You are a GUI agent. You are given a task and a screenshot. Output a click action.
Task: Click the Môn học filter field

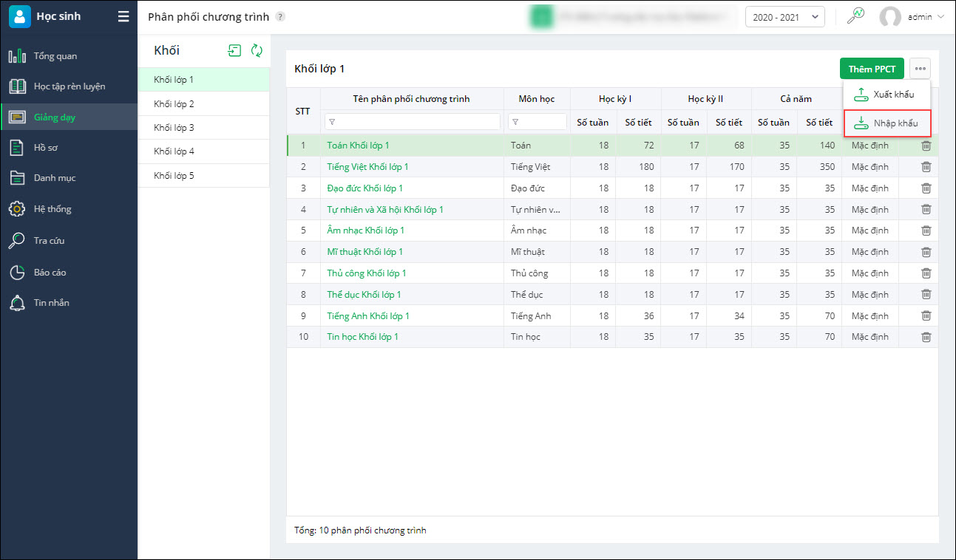click(x=538, y=122)
